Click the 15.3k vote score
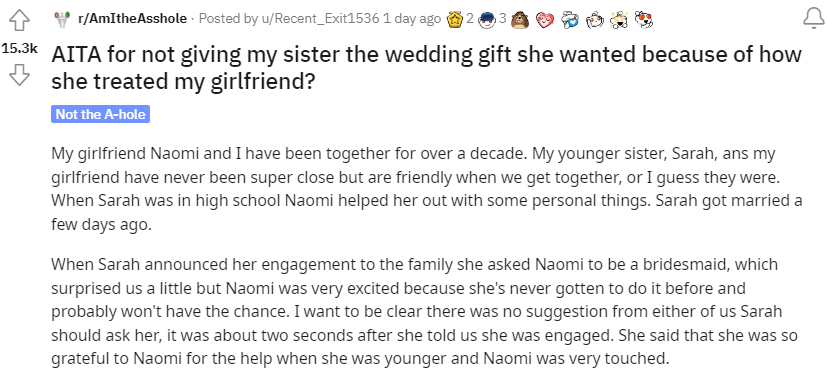The height and width of the screenshot is (372, 827). pos(20,49)
